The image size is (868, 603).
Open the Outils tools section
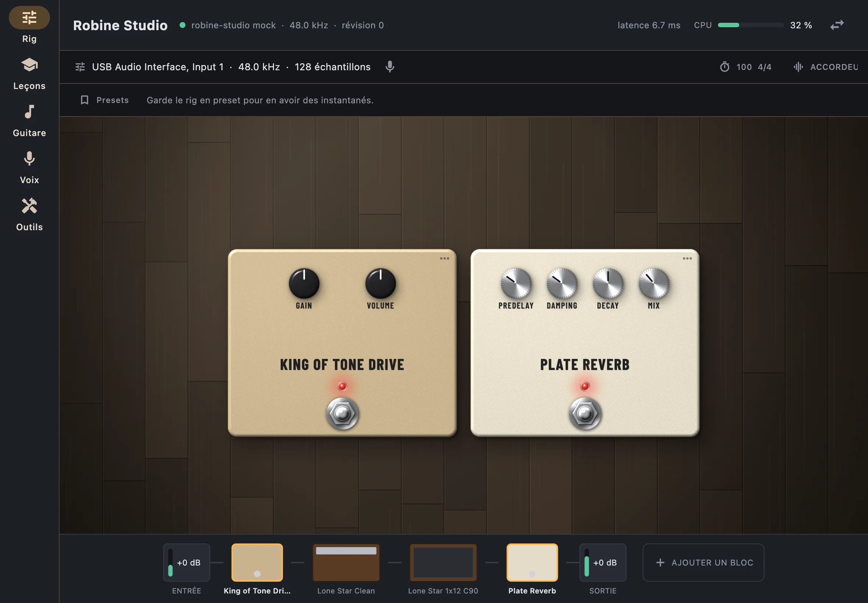(29, 215)
